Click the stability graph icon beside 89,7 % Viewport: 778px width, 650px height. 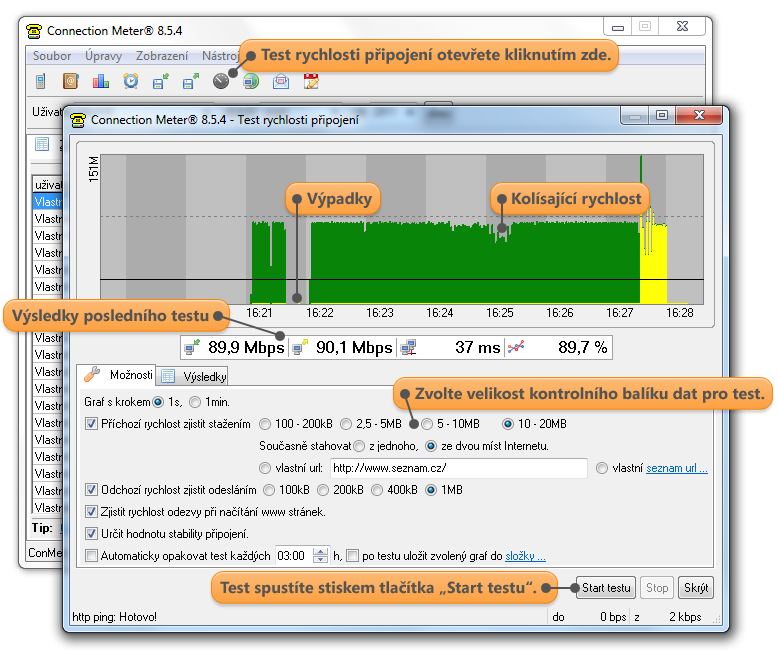pyautogui.click(x=516, y=347)
